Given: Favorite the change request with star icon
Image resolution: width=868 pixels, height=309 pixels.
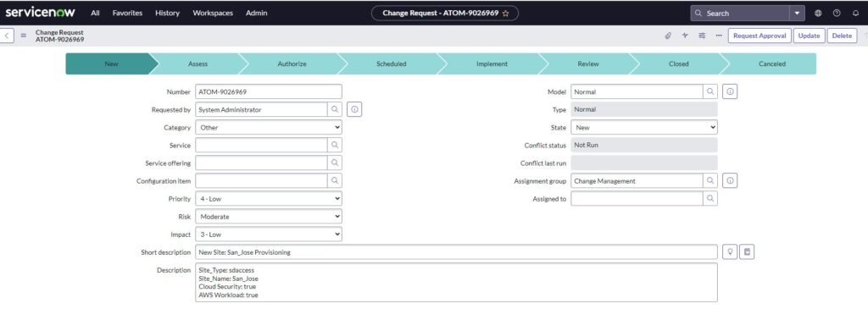Looking at the screenshot, I should [x=505, y=14].
